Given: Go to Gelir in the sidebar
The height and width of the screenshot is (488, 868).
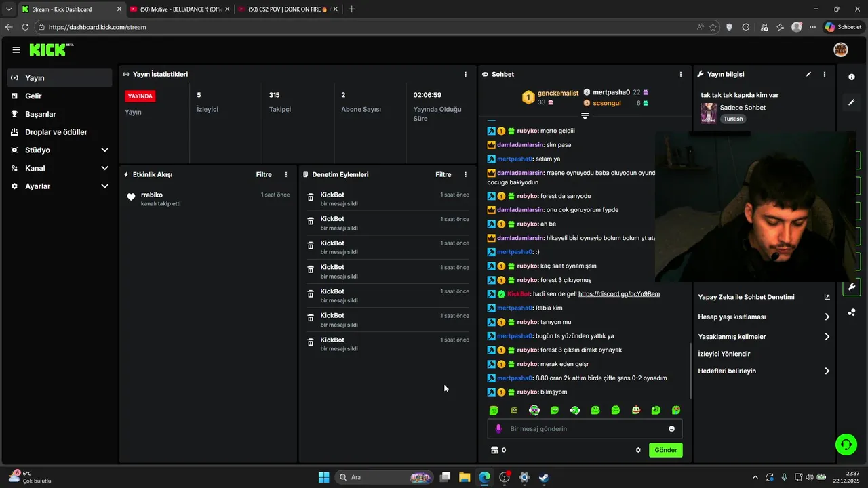Looking at the screenshot, I should tap(60, 96).
